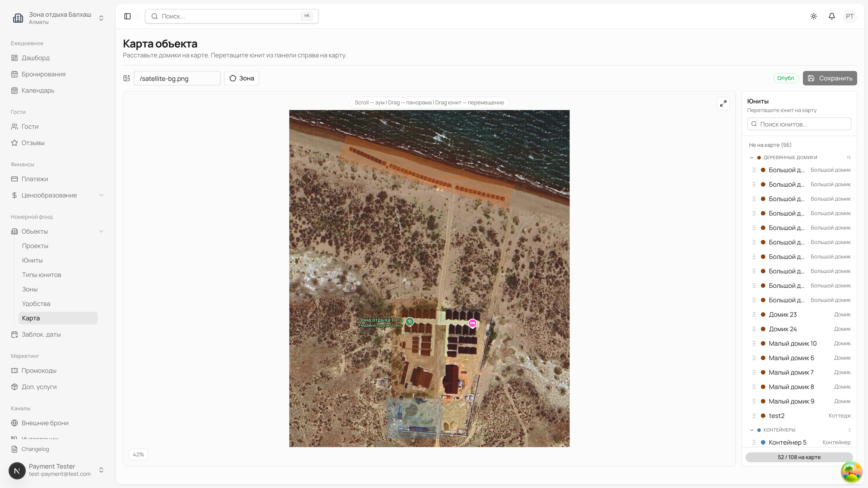Click the background image upload icon
The height and width of the screenshot is (488, 868).
pyautogui.click(x=127, y=78)
